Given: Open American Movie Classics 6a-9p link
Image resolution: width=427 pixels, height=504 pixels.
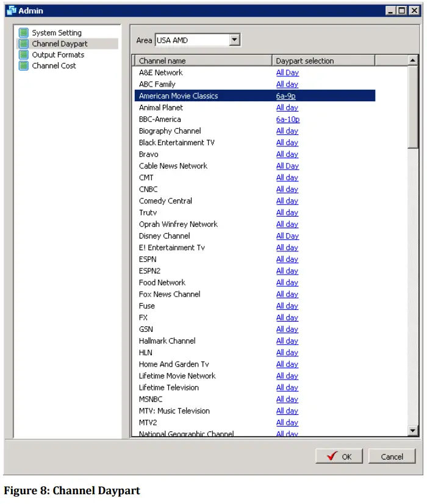Looking at the screenshot, I should (285, 96).
